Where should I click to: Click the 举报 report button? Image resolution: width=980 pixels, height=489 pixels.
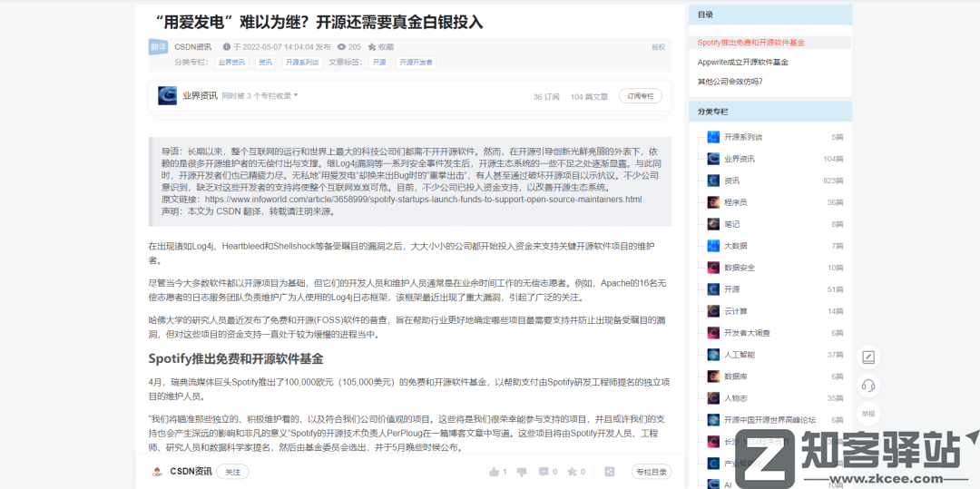[867, 413]
